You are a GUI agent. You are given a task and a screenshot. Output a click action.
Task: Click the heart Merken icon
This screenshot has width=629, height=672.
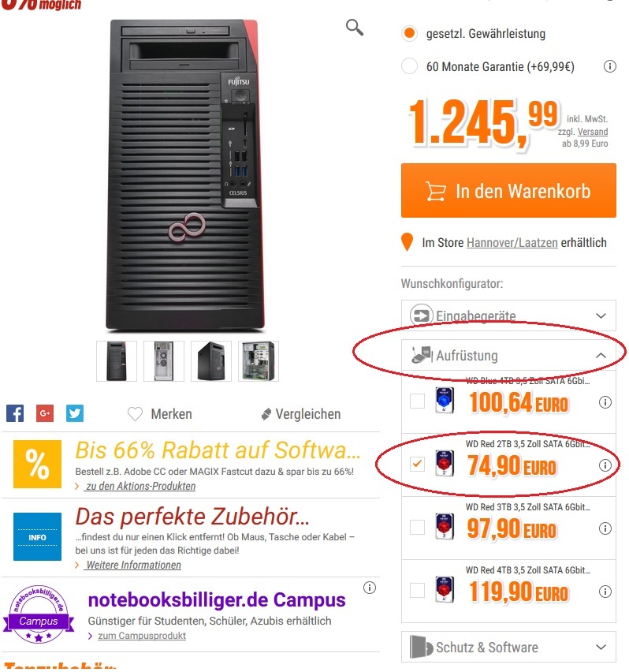tap(135, 414)
